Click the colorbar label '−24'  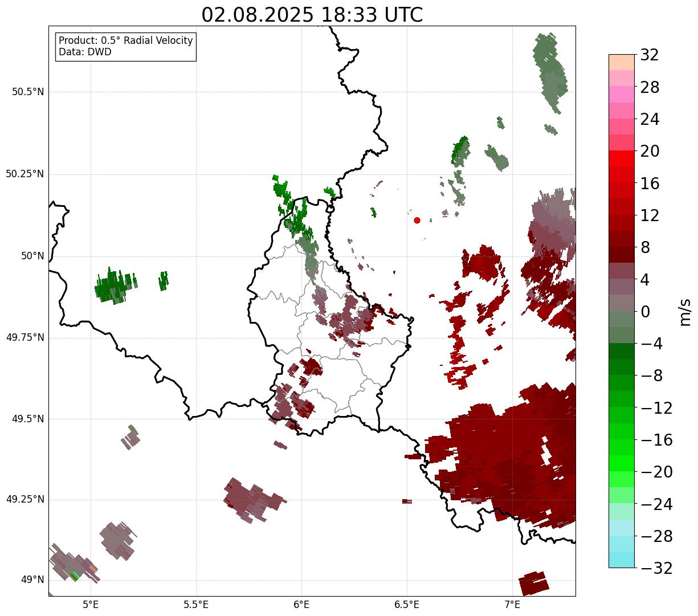tap(656, 504)
